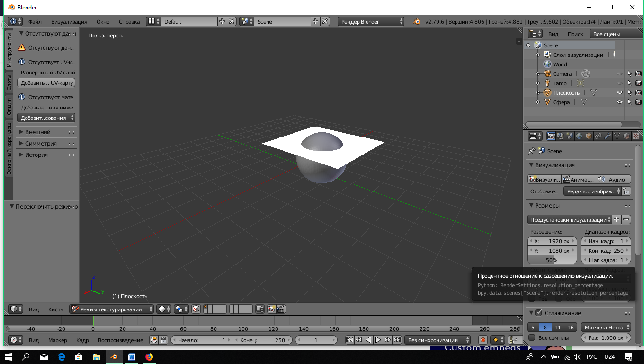Enable the Все сэмплы checkbox
Image resolution: width=644 pixels, height=364 pixels.
[532, 338]
